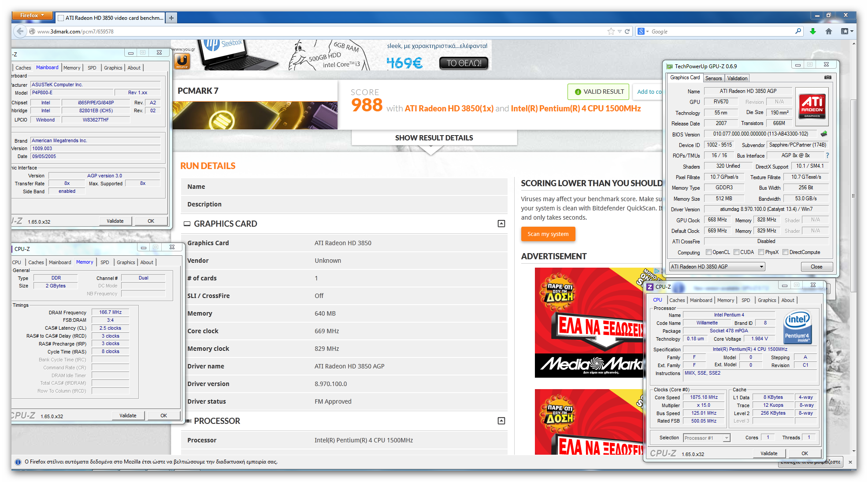Open Graphics tab in bottom-right CPU-Z
Viewport: 868px width, 482px height.
pyautogui.click(x=767, y=300)
